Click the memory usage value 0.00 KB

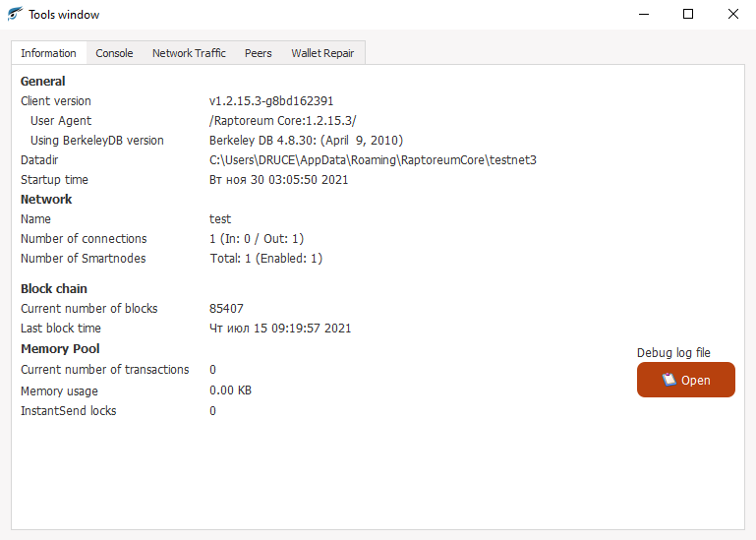pos(230,390)
